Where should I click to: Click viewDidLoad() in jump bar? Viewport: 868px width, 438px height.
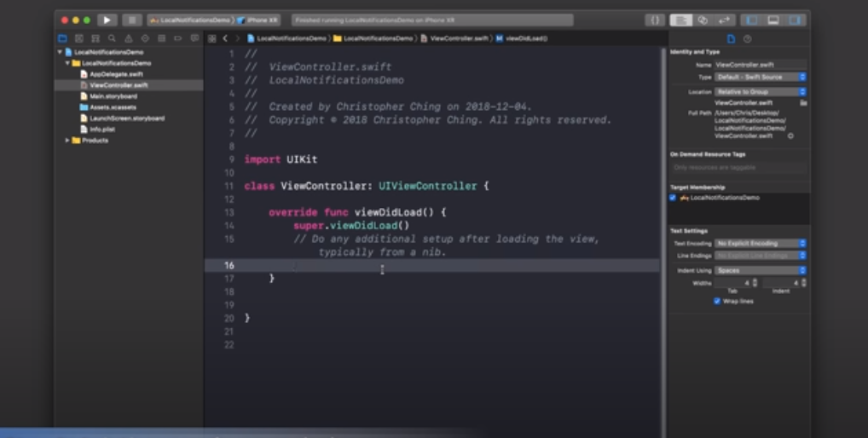tap(522, 38)
